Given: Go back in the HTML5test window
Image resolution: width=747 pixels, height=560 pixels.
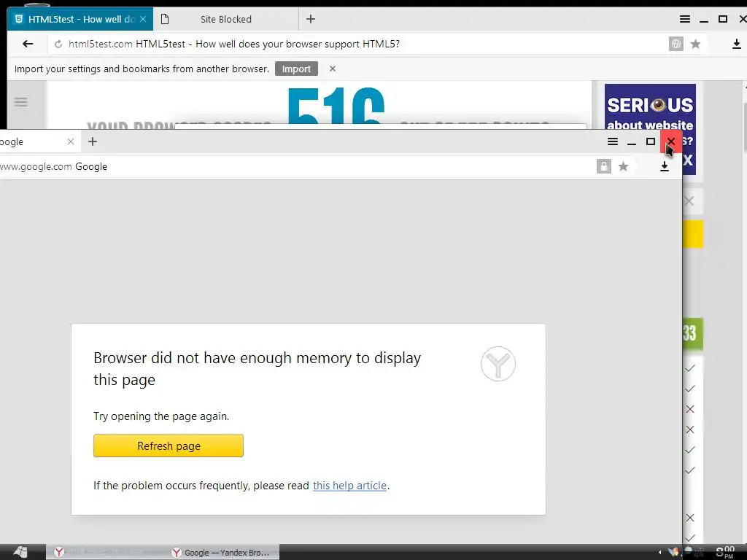Looking at the screenshot, I should click(x=28, y=44).
